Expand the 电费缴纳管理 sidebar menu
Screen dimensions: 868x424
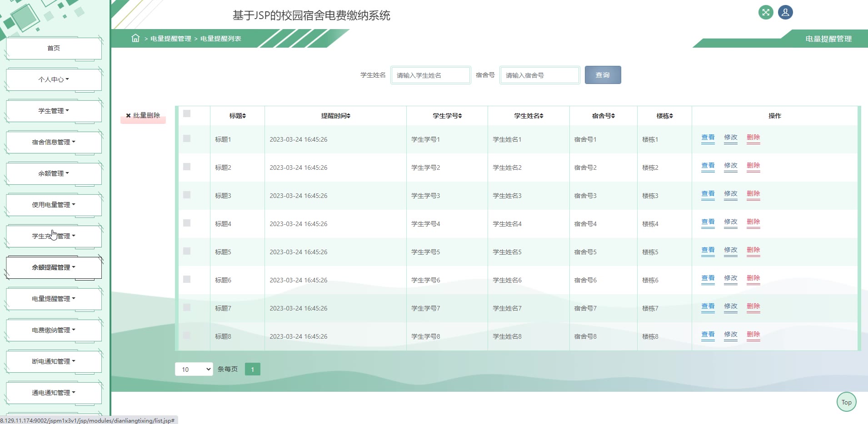point(54,330)
